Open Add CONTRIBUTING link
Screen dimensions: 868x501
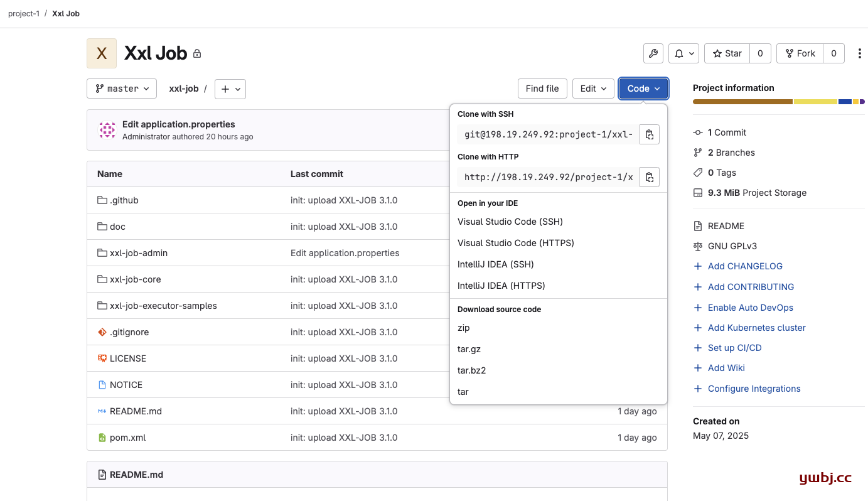click(x=751, y=287)
